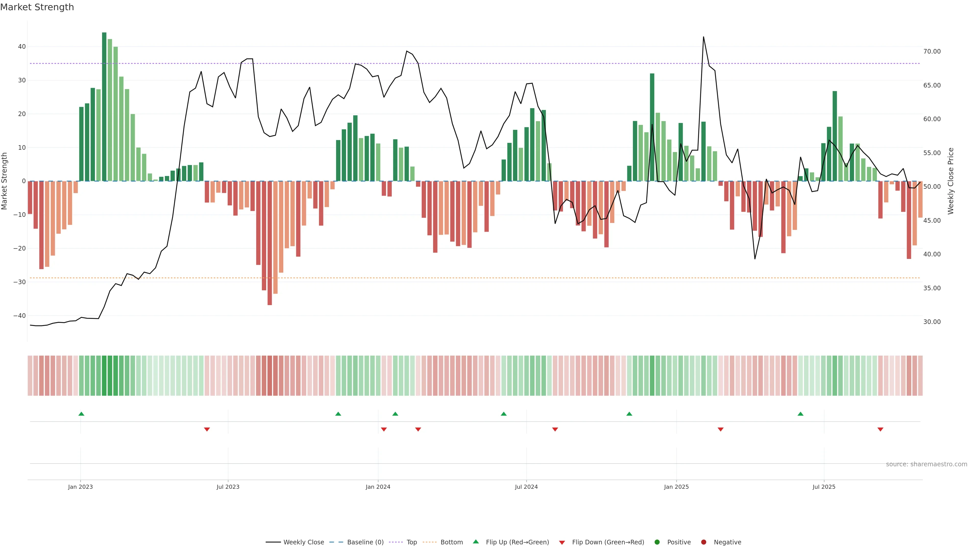Click the Flip Up green triangle legend icon
The width and height of the screenshot is (980, 551).
pyautogui.click(x=475, y=542)
